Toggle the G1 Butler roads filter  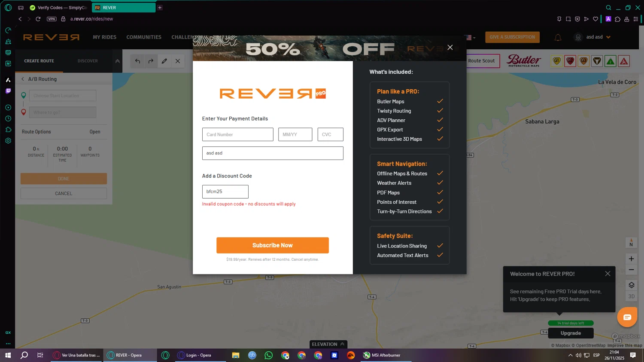tap(556, 61)
